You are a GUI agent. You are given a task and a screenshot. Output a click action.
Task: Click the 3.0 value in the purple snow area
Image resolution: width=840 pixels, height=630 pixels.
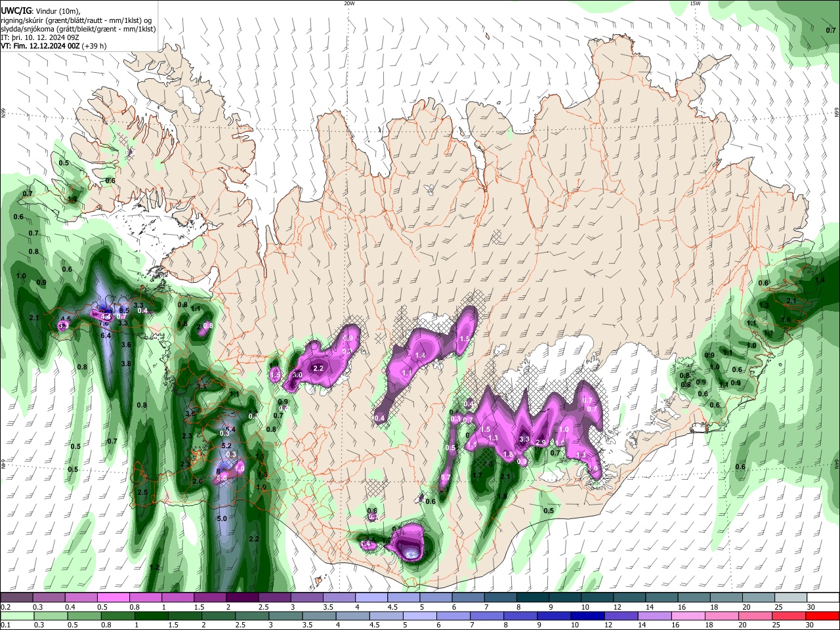297,375
